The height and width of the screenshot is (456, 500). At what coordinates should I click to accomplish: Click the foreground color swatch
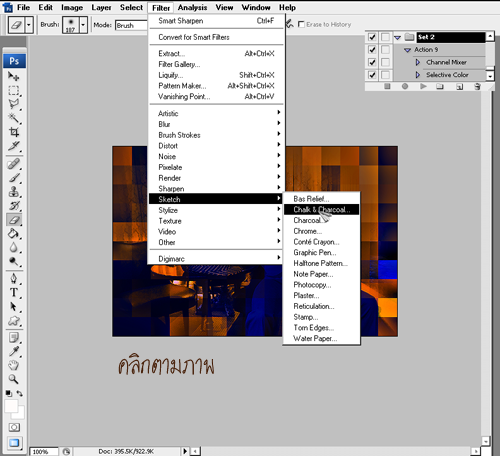11,406
